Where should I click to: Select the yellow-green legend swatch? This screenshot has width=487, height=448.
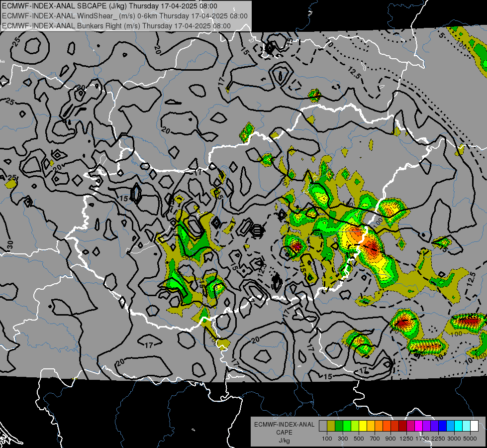[355, 426]
